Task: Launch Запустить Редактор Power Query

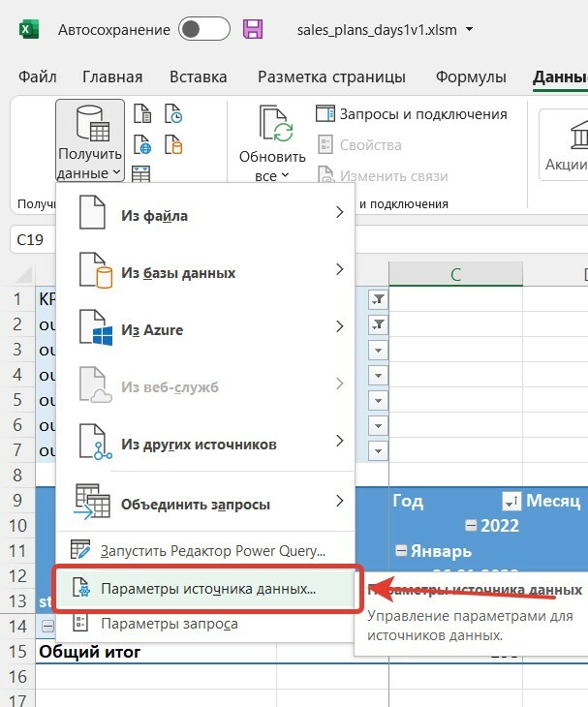Action: coord(205,550)
